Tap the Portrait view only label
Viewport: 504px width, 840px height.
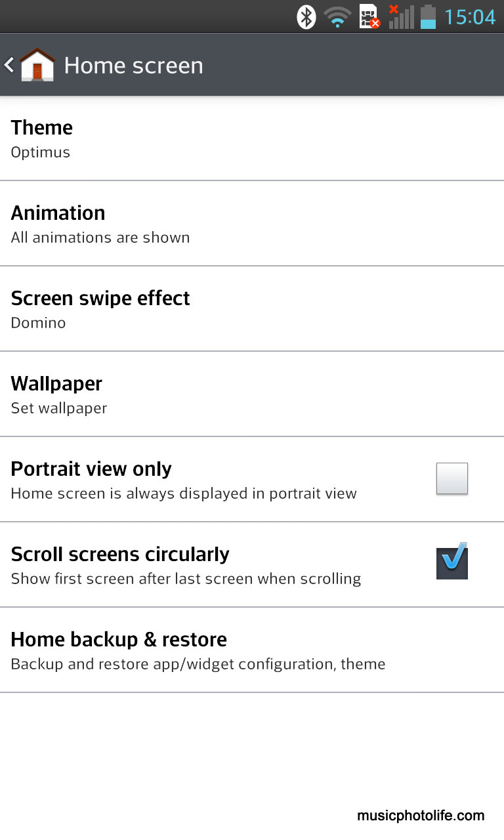(x=91, y=469)
